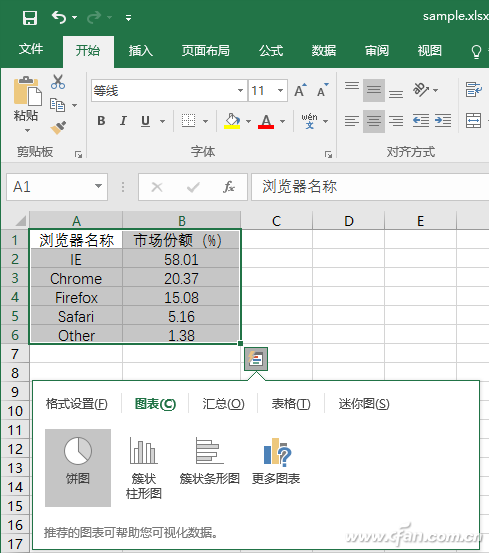Open underline style dropdown arrow
This screenshot has width=489, height=553.
[162, 121]
